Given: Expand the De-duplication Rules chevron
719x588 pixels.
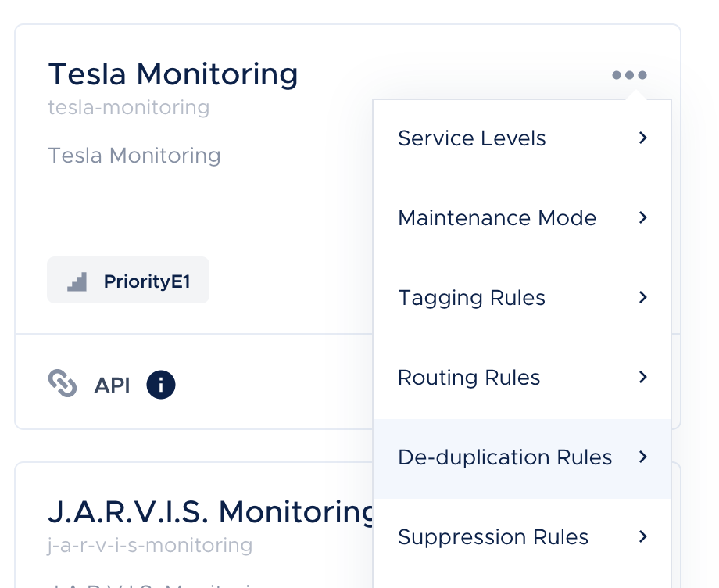Looking at the screenshot, I should [x=643, y=457].
